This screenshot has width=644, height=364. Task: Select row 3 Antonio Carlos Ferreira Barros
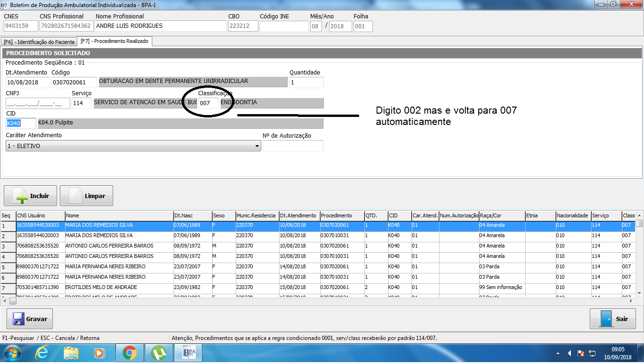(x=109, y=246)
